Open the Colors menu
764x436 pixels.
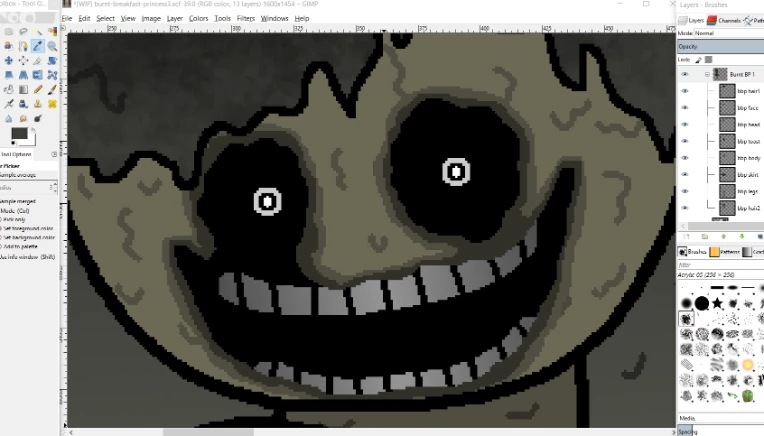pos(198,19)
